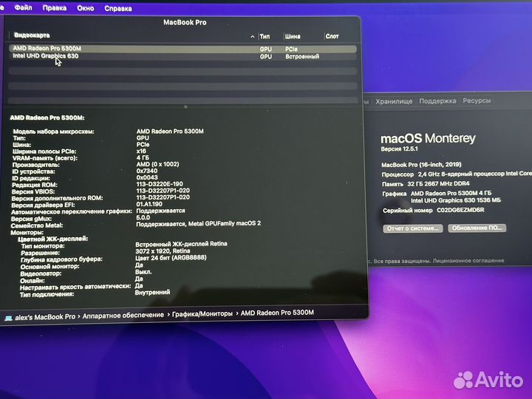Open the Справка menu
Image resolution: width=532 pixels, height=399 pixels.
[x=118, y=8]
